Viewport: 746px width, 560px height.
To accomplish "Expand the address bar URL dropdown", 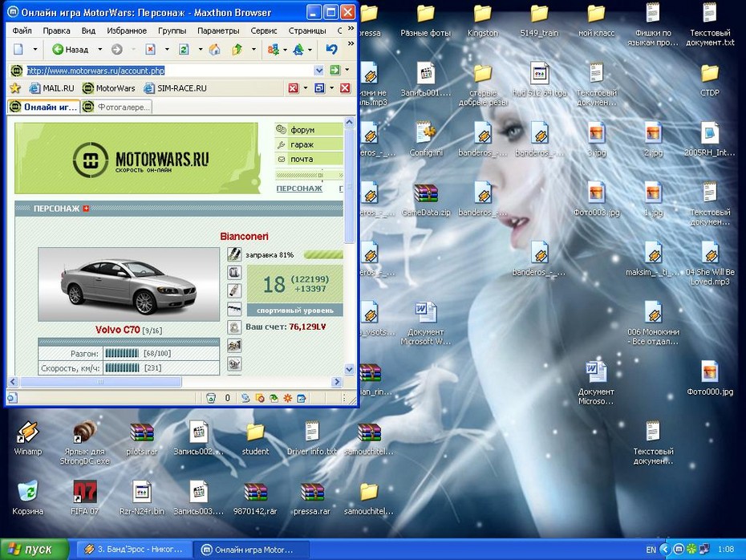I will click(318, 71).
